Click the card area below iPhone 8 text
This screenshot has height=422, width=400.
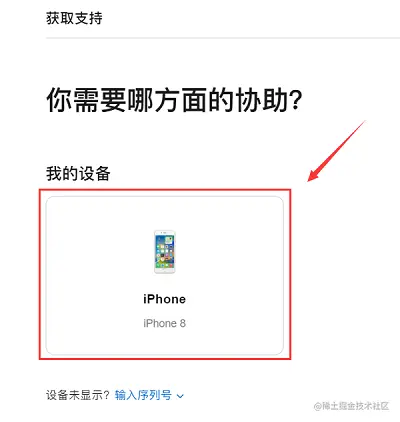tap(165, 343)
